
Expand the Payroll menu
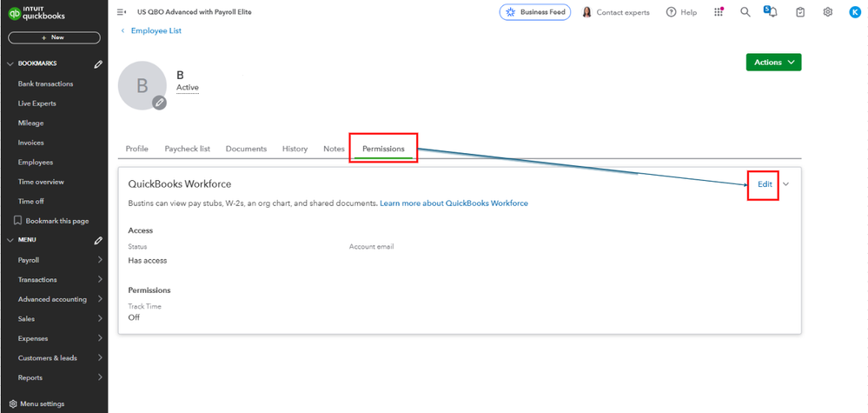[100, 260]
